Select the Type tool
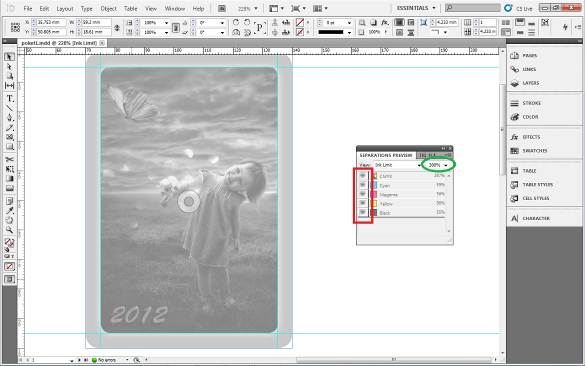Screen dimensions: 585x366 tap(9, 98)
